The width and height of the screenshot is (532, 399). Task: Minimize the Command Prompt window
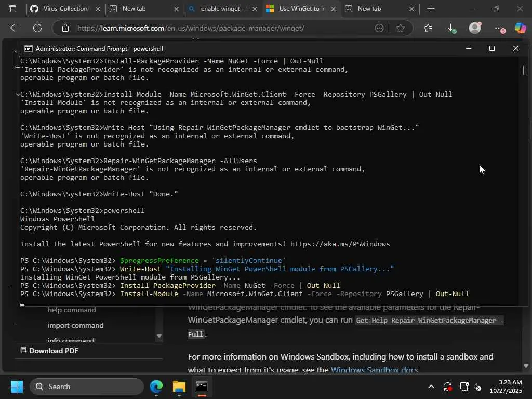tap(469, 48)
